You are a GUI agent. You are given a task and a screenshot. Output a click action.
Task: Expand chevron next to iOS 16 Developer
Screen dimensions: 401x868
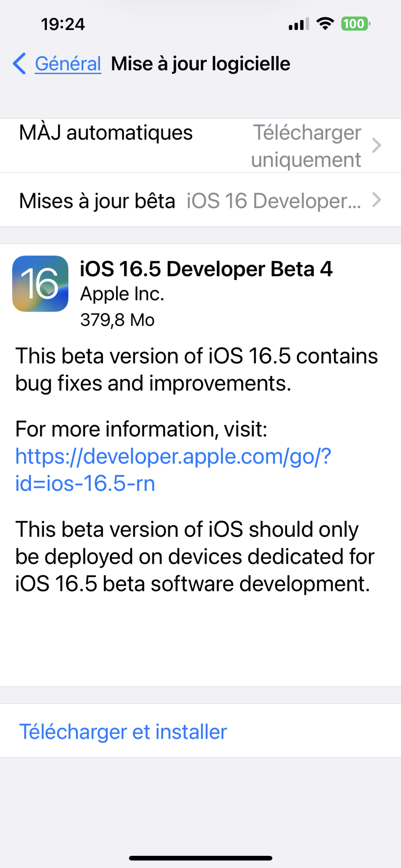pos(376,200)
